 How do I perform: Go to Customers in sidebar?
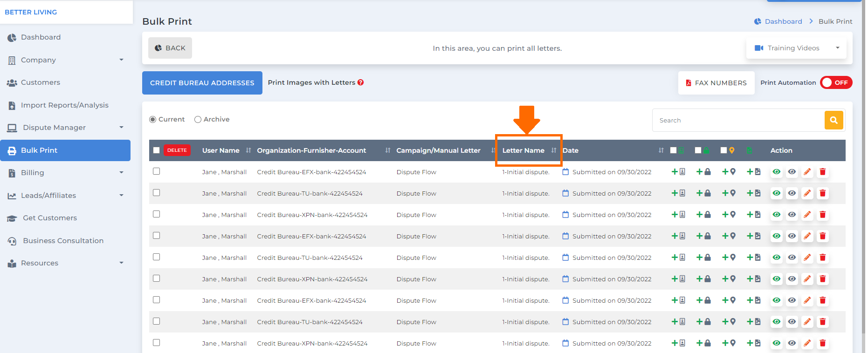coord(65,82)
